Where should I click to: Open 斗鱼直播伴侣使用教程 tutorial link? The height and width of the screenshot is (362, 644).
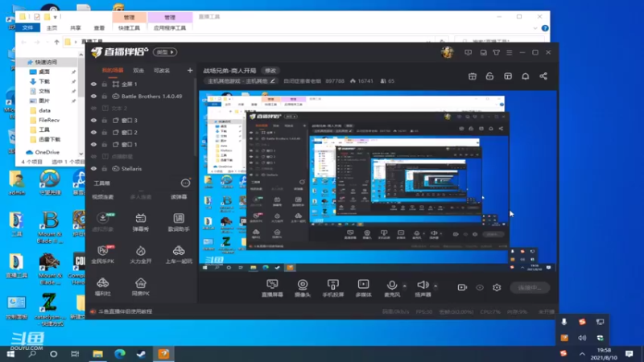pyautogui.click(x=125, y=311)
